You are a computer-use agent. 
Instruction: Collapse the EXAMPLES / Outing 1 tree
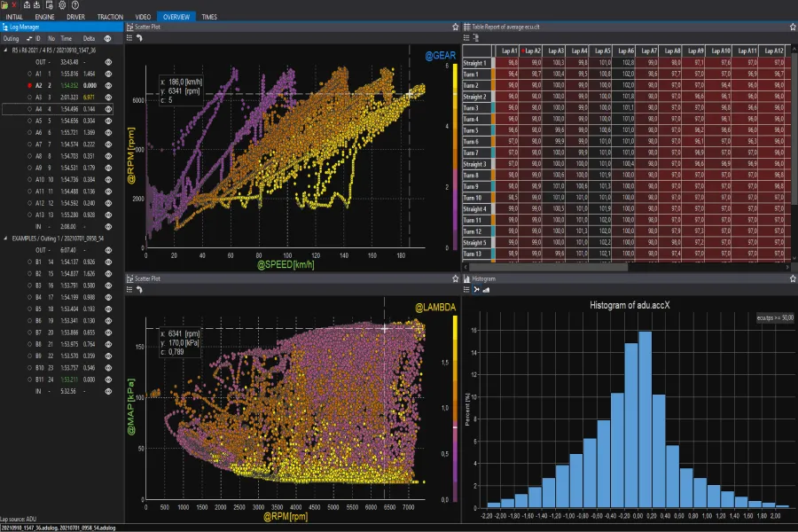pos(5,239)
